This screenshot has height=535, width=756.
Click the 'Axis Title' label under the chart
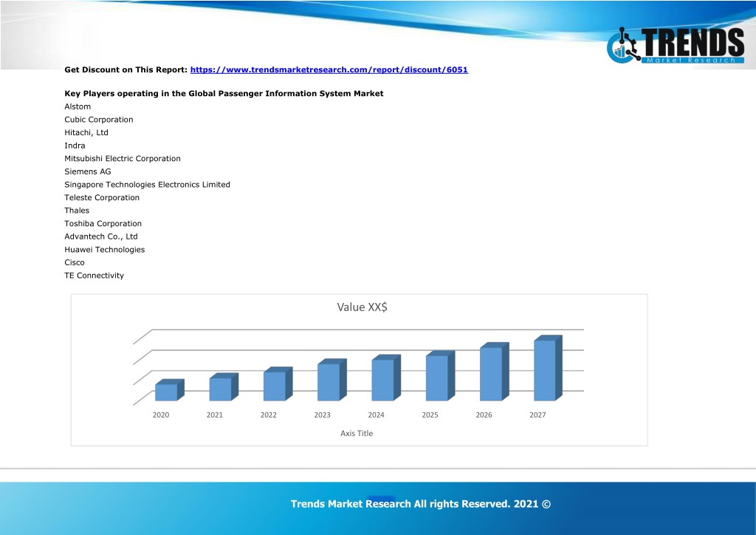pos(357,434)
